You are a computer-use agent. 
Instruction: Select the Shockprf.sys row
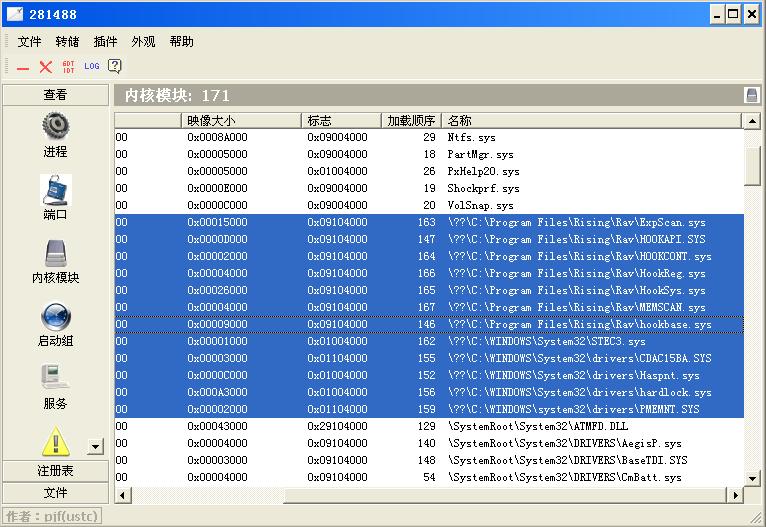(429, 188)
